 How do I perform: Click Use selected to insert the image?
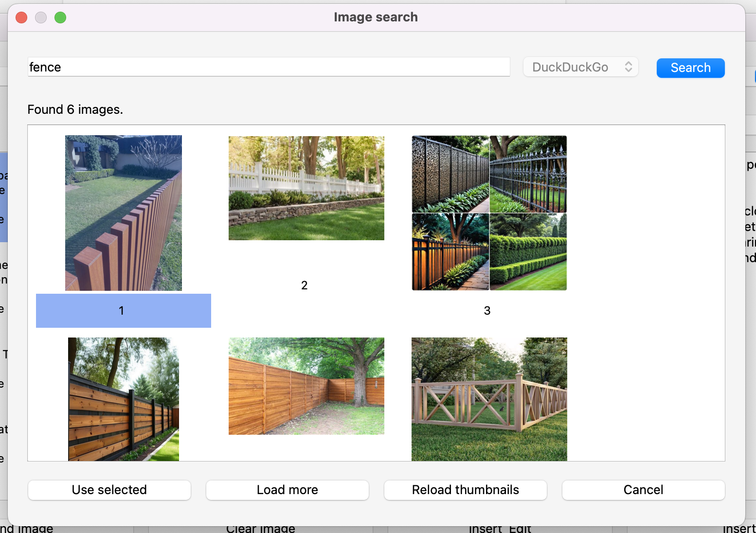point(109,490)
